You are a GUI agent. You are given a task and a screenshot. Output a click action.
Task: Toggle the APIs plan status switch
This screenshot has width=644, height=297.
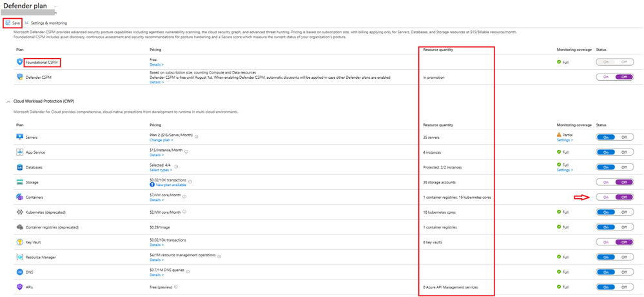[x=614, y=287]
